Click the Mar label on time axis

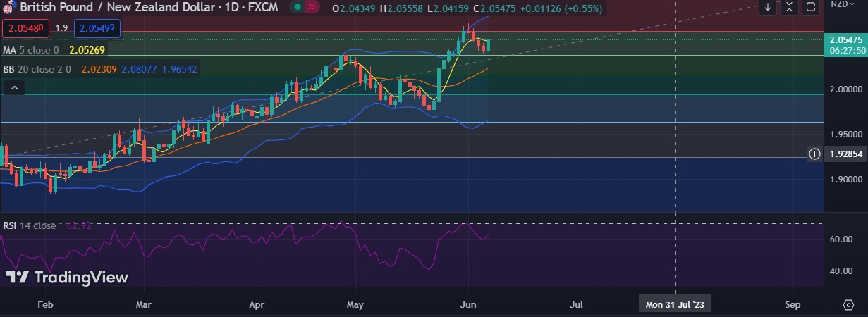(x=143, y=305)
